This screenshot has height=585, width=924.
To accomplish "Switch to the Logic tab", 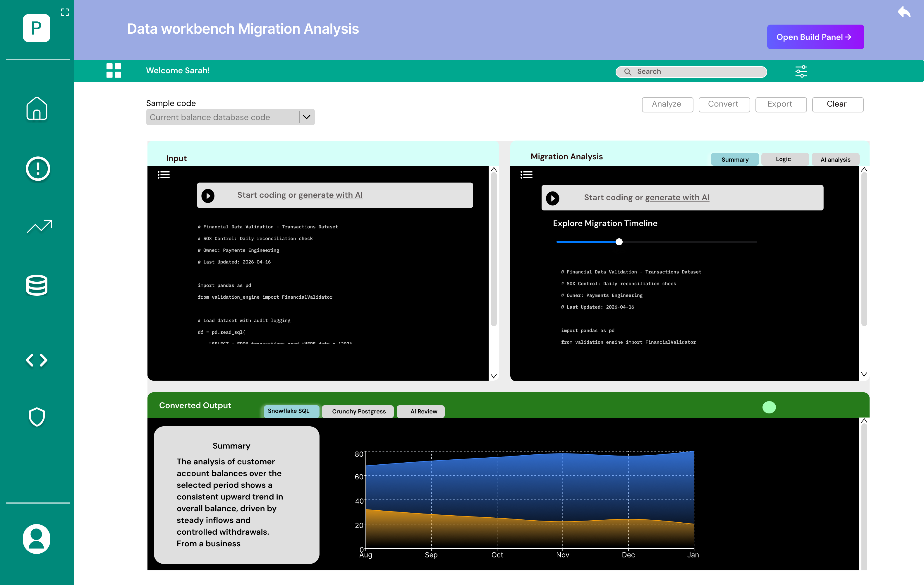I will point(785,159).
